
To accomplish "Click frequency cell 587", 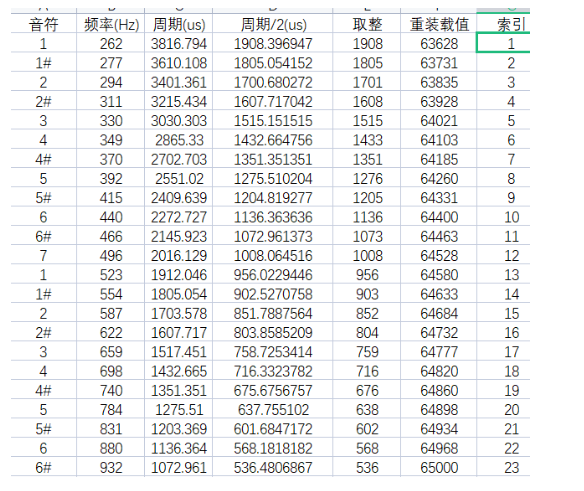I will tap(111, 313).
